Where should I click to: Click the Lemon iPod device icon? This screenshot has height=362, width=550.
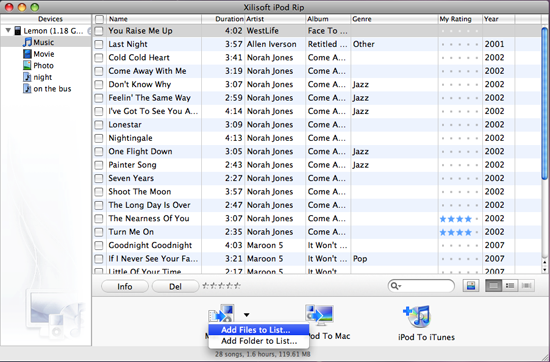[x=18, y=31]
